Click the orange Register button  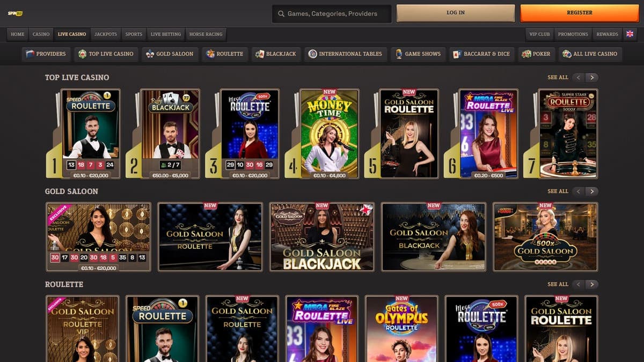point(580,13)
